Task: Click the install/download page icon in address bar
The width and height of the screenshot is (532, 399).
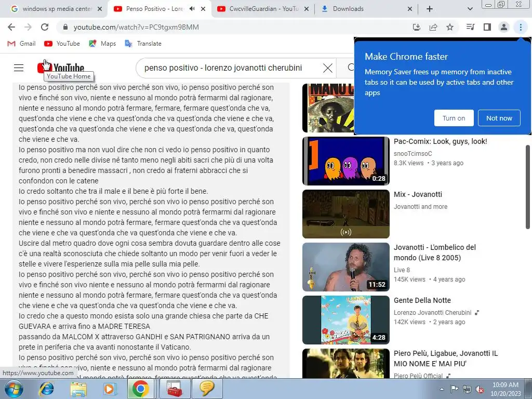Action: 417,27
